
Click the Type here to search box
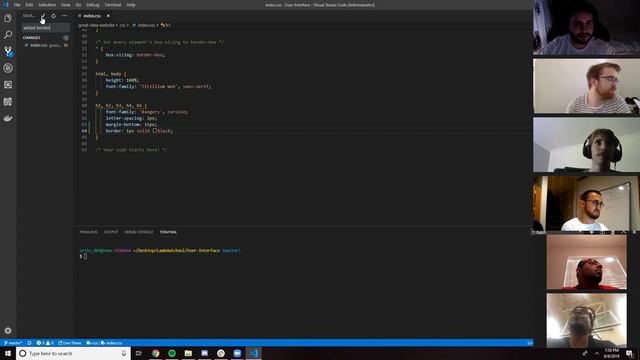click(x=73, y=353)
